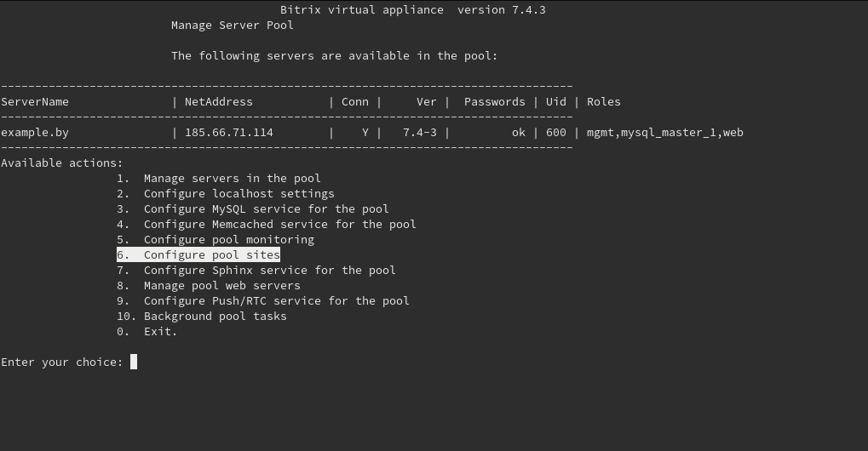Click the 'Roles' column header

coord(603,102)
